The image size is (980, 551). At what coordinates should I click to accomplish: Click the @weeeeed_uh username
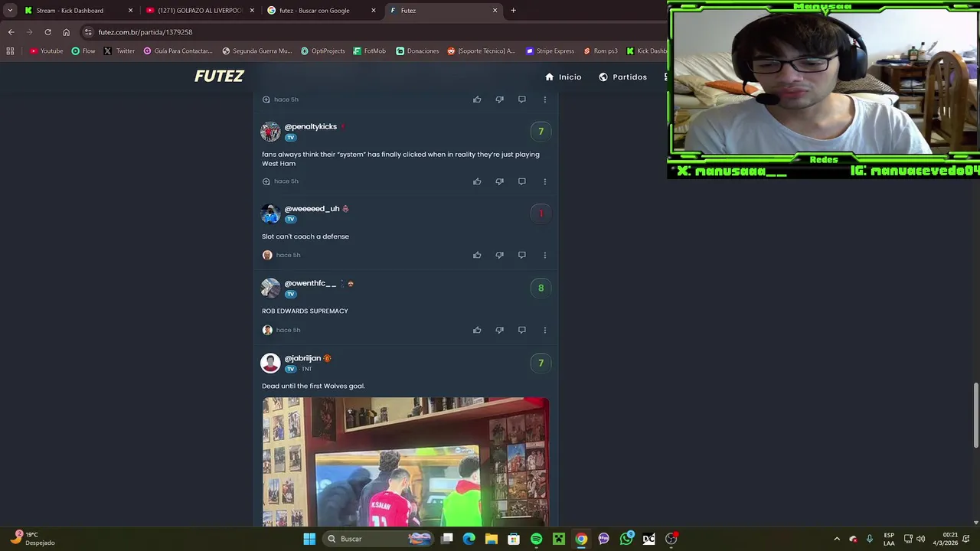click(x=312, y=208)
